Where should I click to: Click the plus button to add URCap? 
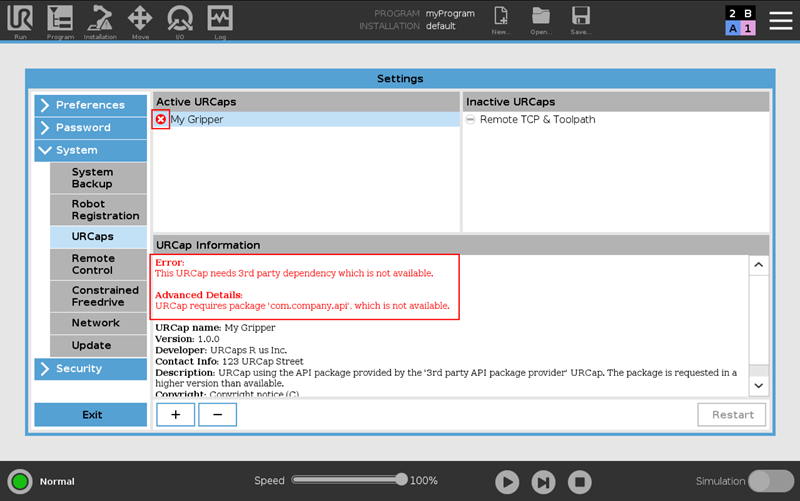(x=175, y=415)
